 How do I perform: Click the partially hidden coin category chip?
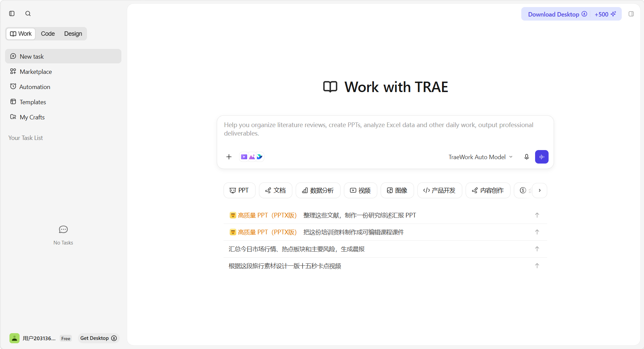pyautogui.click(x=523, y=191)
